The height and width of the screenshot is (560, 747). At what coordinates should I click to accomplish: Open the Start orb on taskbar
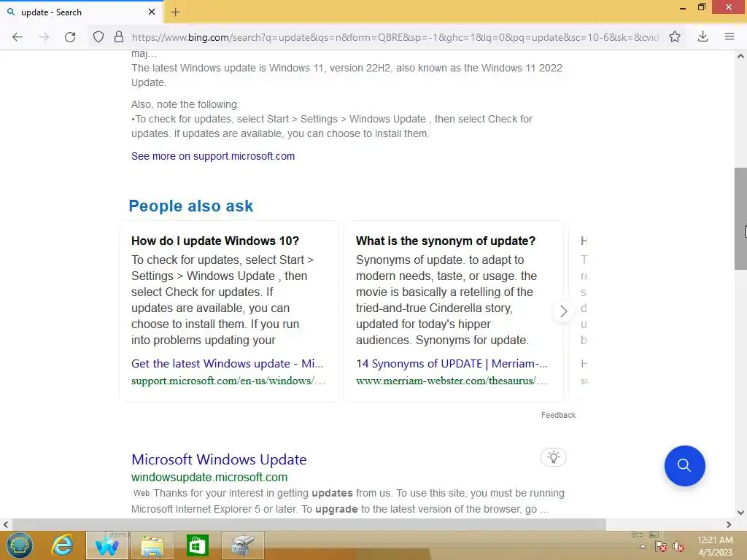click(x=20, y=545)
